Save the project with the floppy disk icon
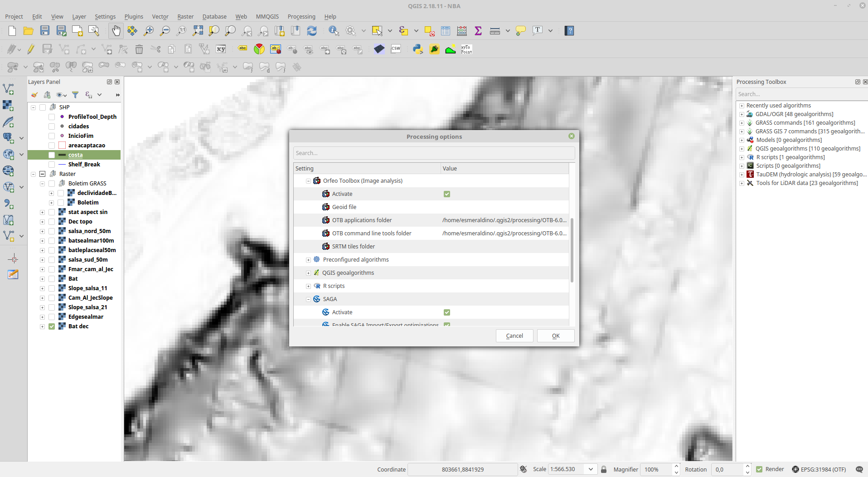The image size is (868, 477). (45, 31)
